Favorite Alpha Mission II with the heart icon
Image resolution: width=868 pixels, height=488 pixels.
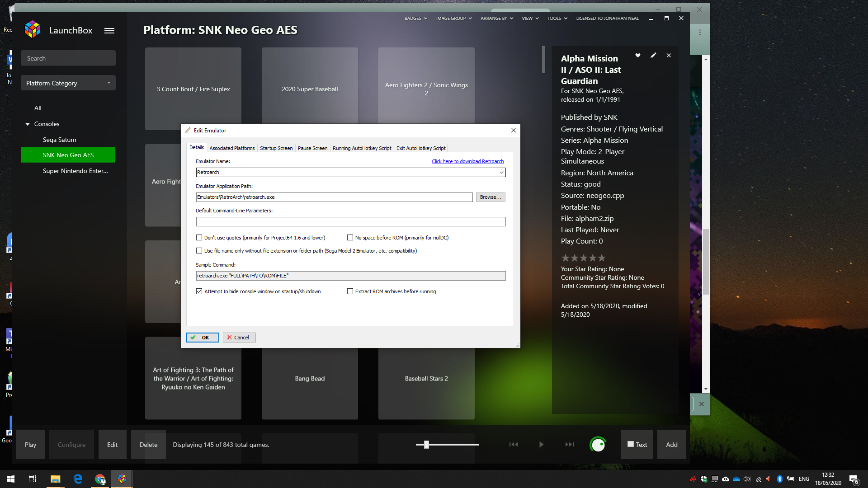[638, 56]
